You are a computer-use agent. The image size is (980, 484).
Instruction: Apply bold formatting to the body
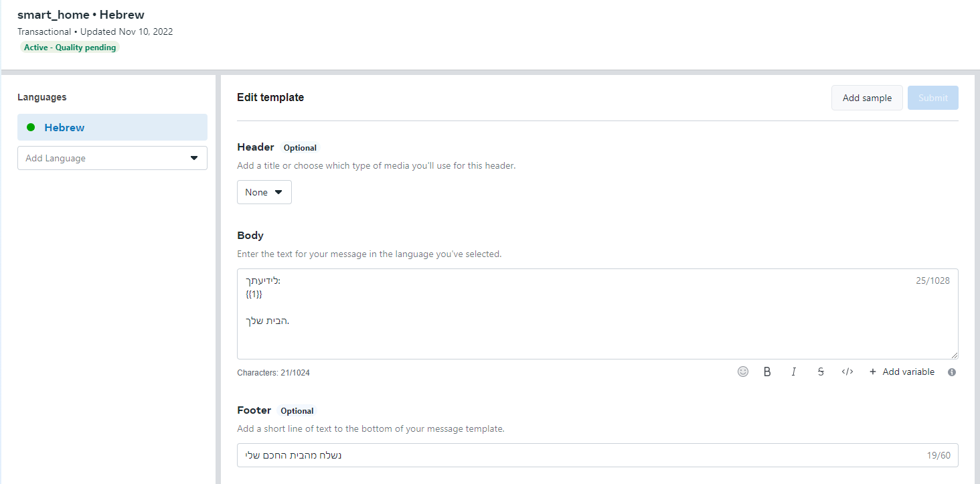[767, 371]
